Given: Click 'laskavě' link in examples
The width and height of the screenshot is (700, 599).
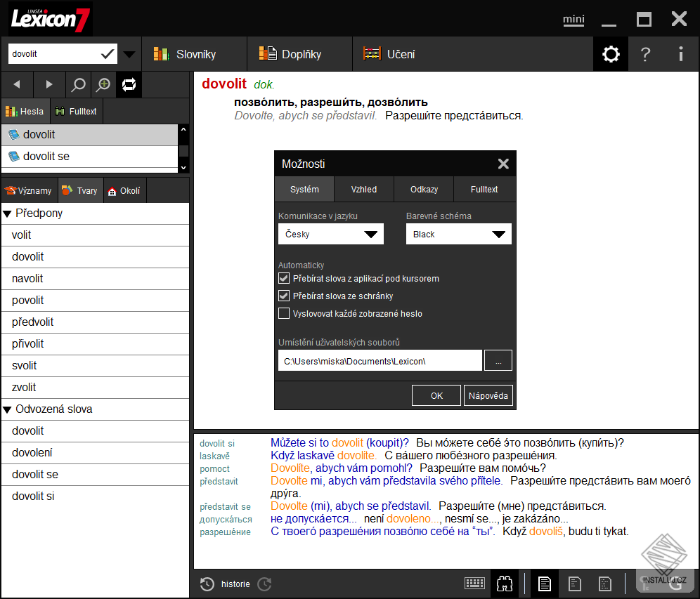Looking at the screenshot, I should click(214, 456).
